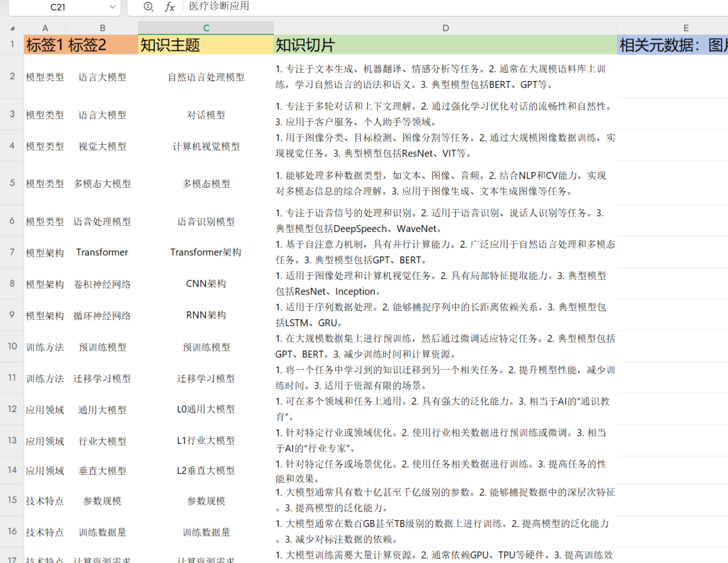The image size is (728, 563).
Task: Select cell L0通用大模型
Action: (x=206, y=409)
